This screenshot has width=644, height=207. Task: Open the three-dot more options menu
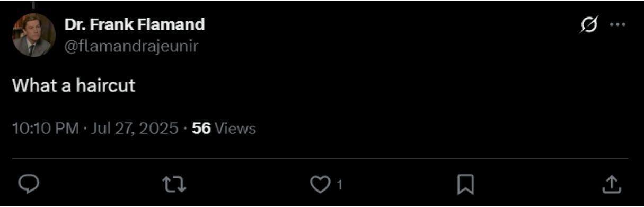(617, 24)
